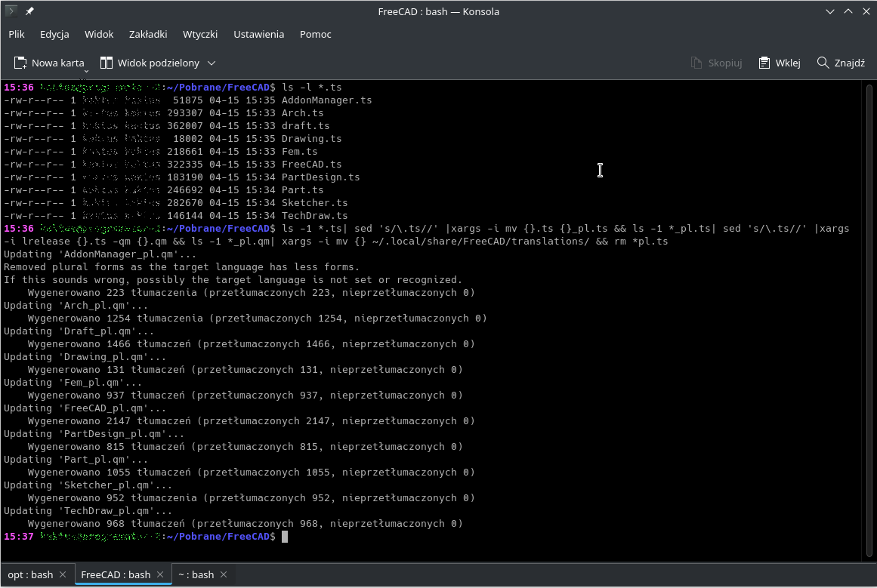This screenshot has width=877, height=588.
Task: Click the Updating 'Fem_pl.qm' line
Action: [73, 383]
